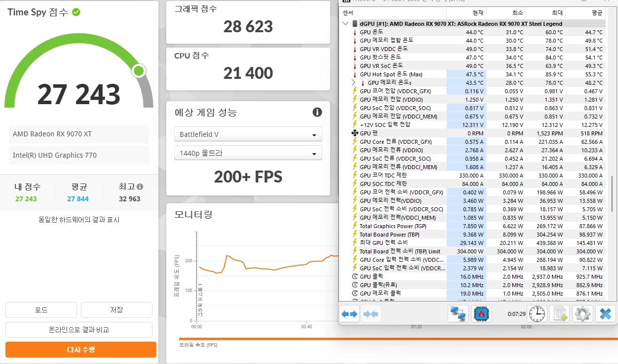
Task: Click the 로드 button
Action: click(41, 310)
